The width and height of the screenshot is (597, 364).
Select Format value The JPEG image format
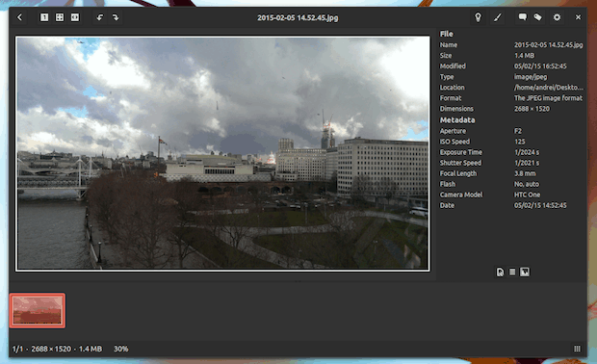[x=548, y=98]
